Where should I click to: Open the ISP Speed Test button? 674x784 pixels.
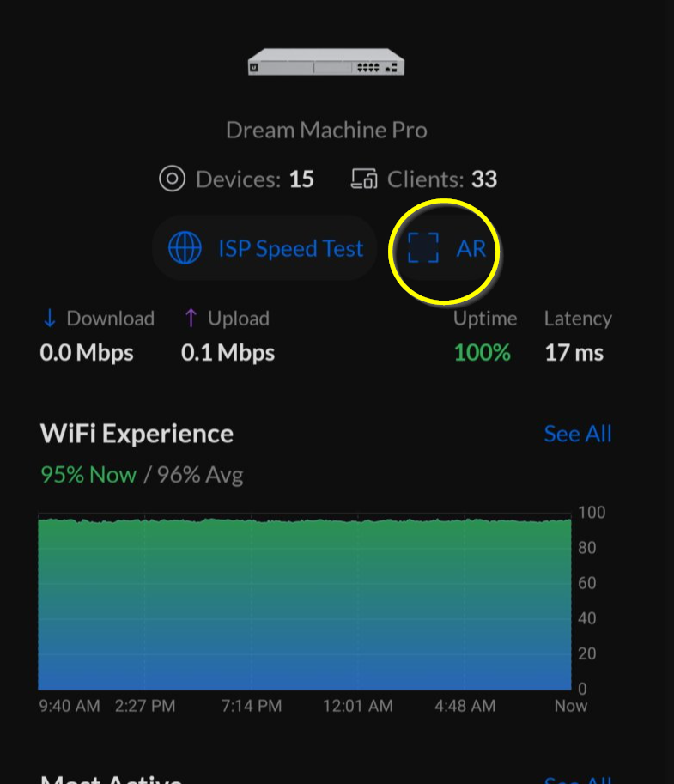click(x=264, y=248)
